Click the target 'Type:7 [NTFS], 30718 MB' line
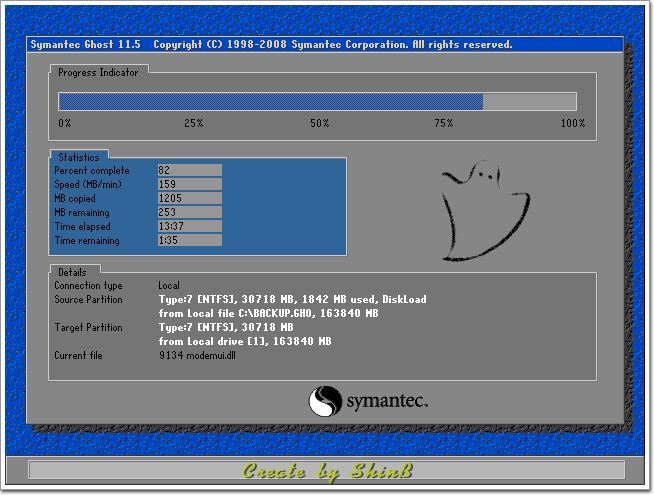The width and height of the screenshot is (654, 495). (x=226, y=327)
